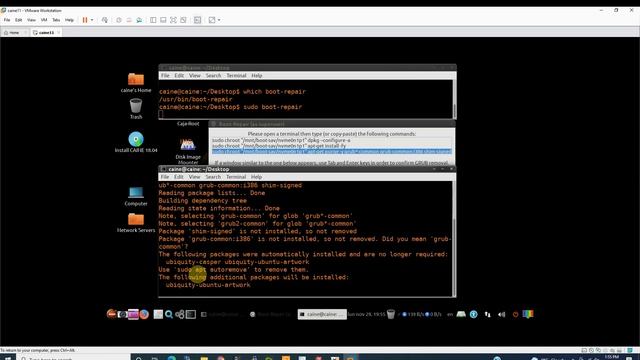The image size is (640, 360).
Task: Select the Trash desktop icon
Action: tap(136, 109)
